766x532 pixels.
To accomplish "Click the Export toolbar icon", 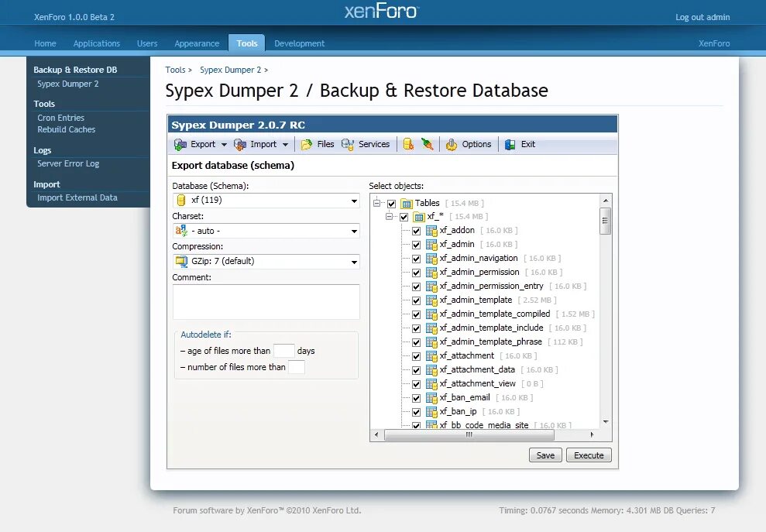I will (x=180, y=145).
